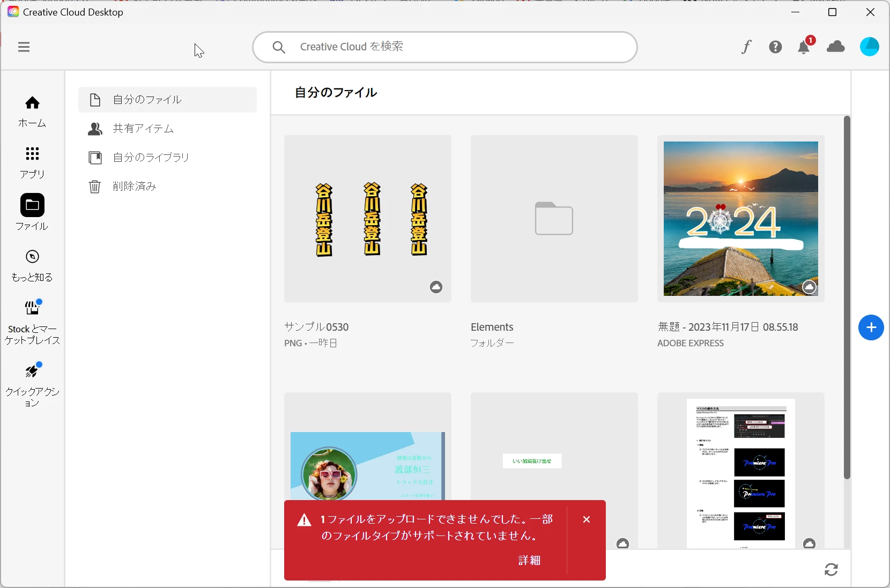This screenshot has width=890, height=588.
Task: Focus the Creative Cloud search field
Action: click(445, 47)
